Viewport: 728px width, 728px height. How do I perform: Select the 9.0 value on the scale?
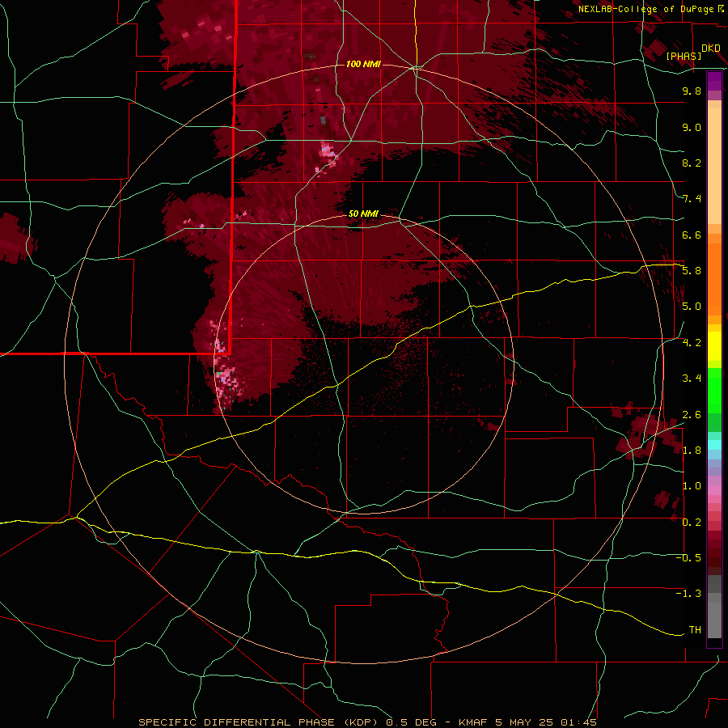click(692, 127)
